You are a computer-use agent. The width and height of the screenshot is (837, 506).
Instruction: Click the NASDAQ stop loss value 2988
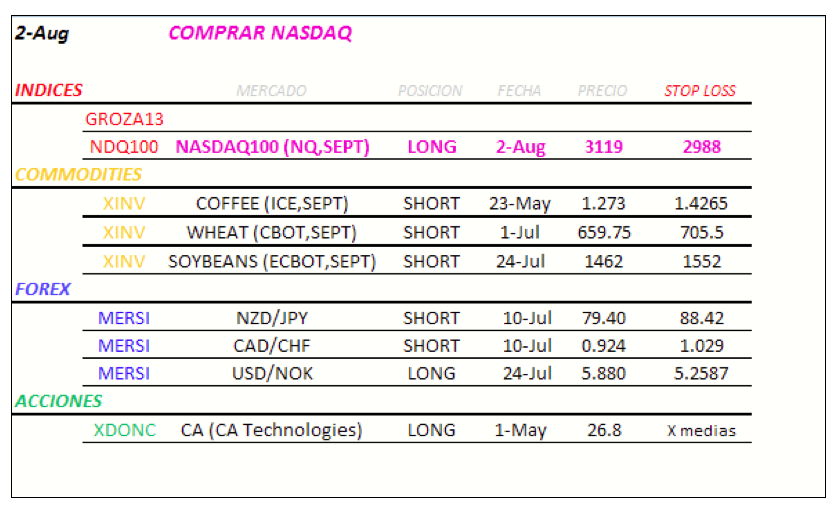coord(702,147)
